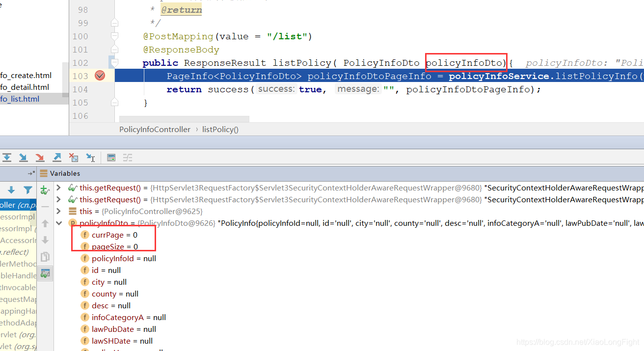Click fold marker at line 99
The image size is (644, 351).
[114, 23]
